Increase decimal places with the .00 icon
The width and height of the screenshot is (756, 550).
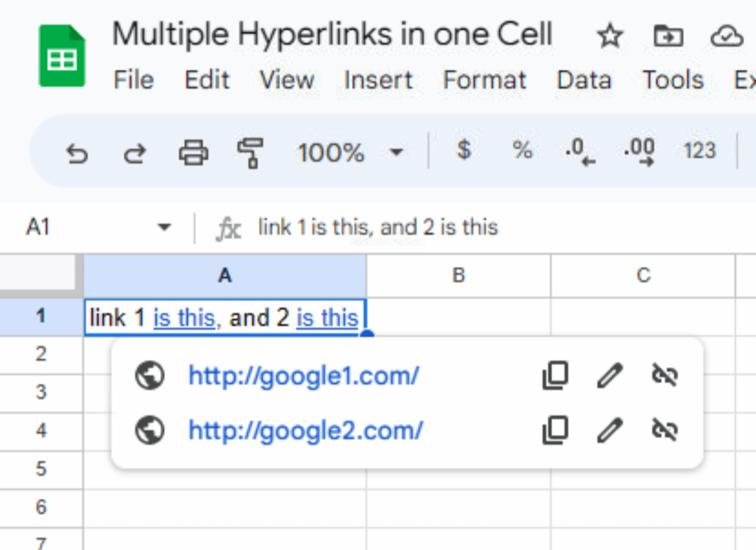(638, 151)
